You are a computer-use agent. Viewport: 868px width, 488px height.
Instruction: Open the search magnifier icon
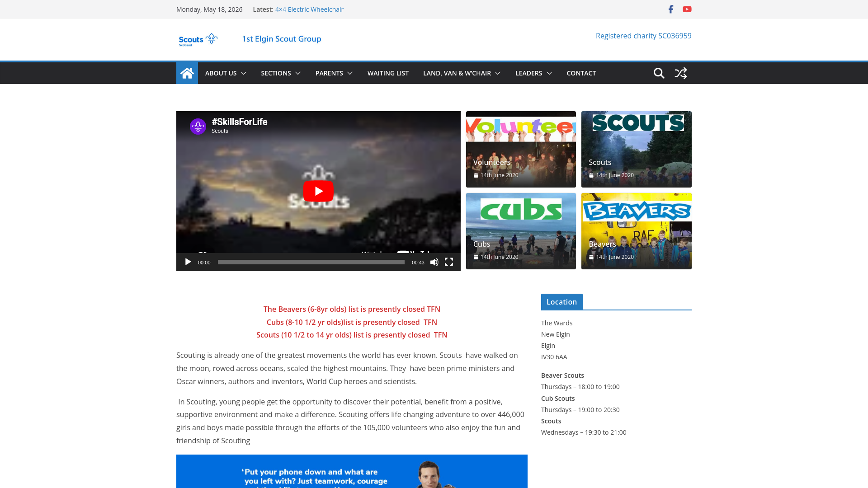point(659,73)
